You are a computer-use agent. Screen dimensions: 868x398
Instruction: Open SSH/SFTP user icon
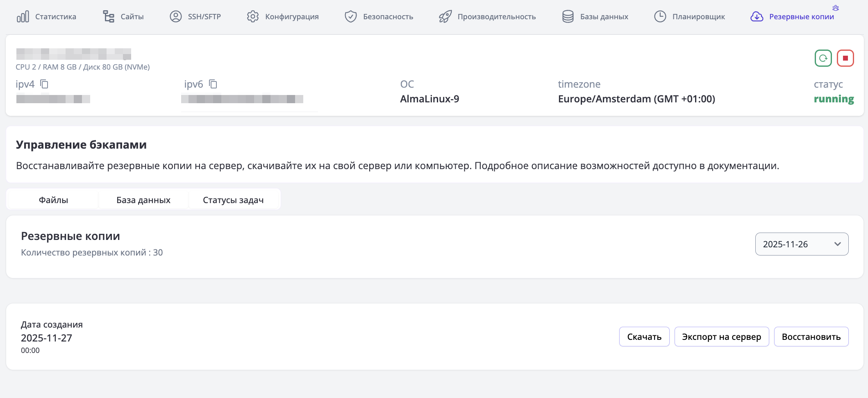176,17
